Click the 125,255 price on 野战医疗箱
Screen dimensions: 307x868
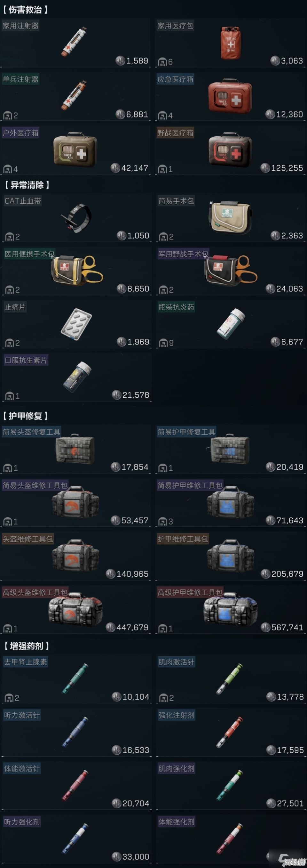coord(287,168)
